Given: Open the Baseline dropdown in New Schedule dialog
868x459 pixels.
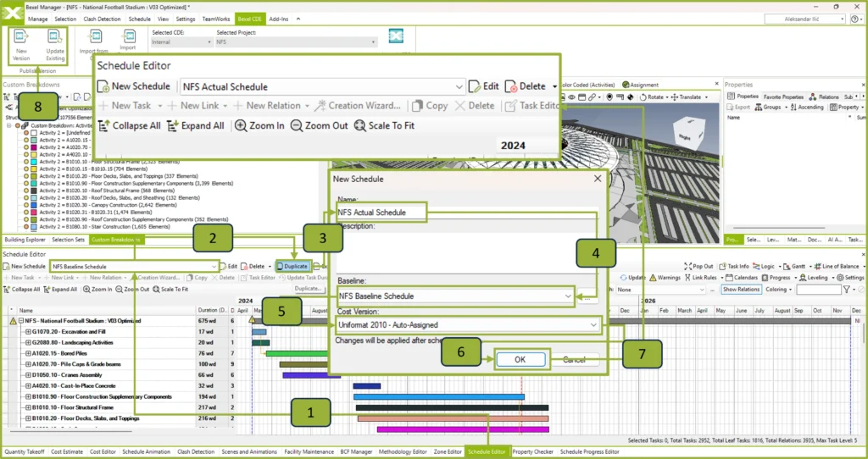Looking at the screenshot, I should point(568,296).
